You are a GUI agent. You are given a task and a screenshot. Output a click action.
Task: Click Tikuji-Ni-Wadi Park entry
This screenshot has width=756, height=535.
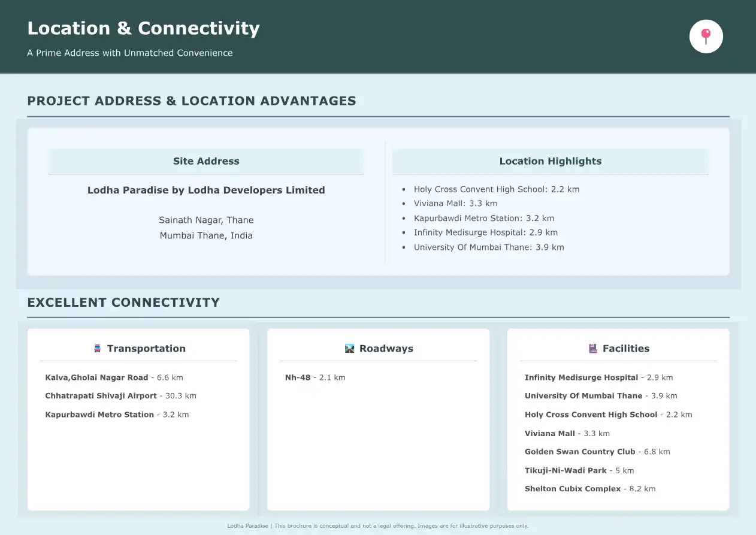tap(579, 471)
